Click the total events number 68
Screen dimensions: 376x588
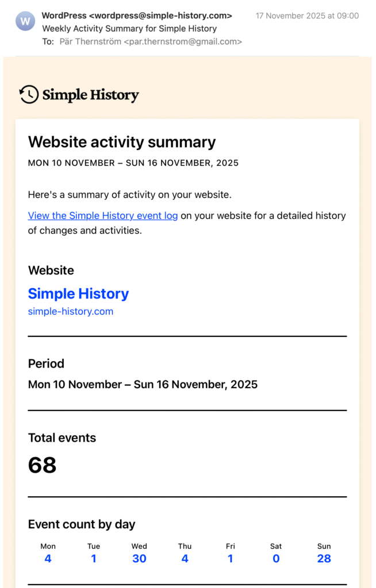[x=43, y=465]
